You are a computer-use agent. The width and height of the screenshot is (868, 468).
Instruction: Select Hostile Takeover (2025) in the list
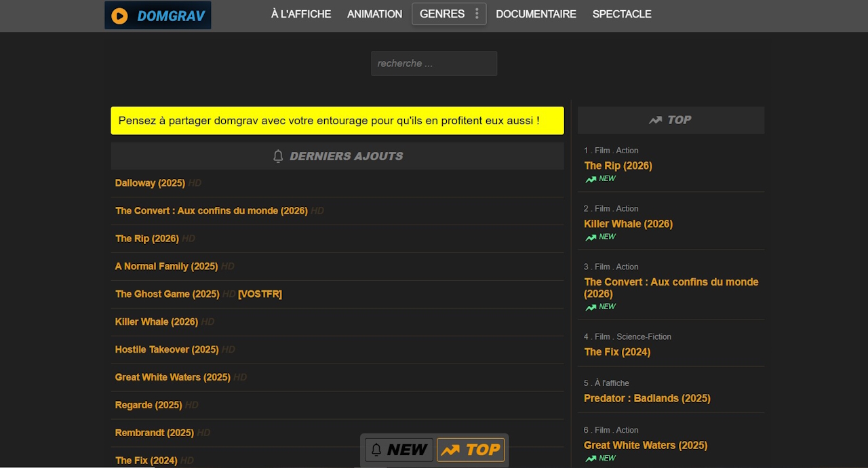(167, 350)
